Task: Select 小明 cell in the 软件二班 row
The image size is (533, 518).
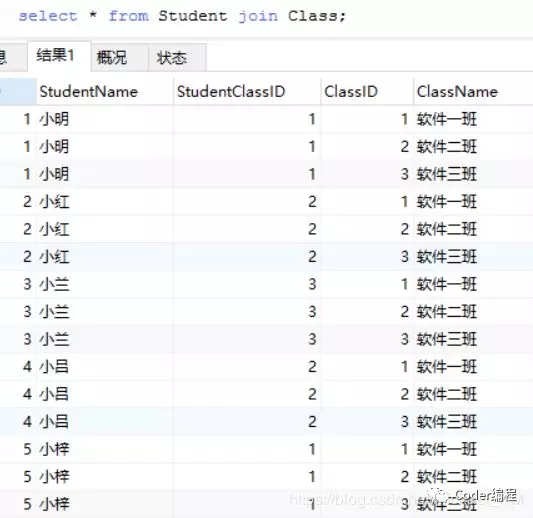Action: tap(105, 147)
